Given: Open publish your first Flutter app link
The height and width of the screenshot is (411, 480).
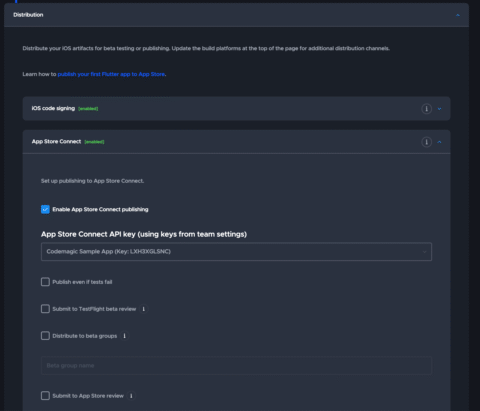Looking at the screenshot, I should [111, 74].
